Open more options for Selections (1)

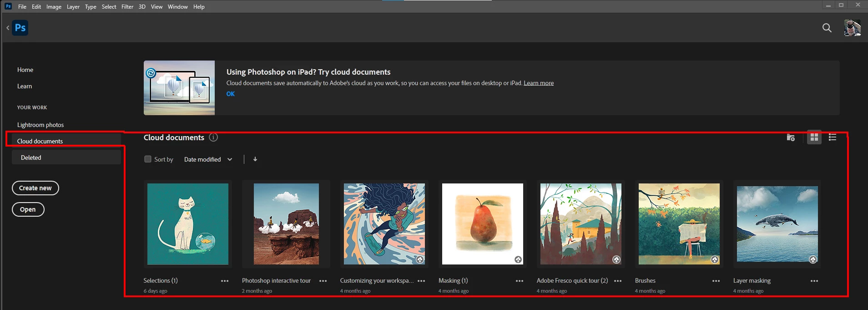[225, 281]
